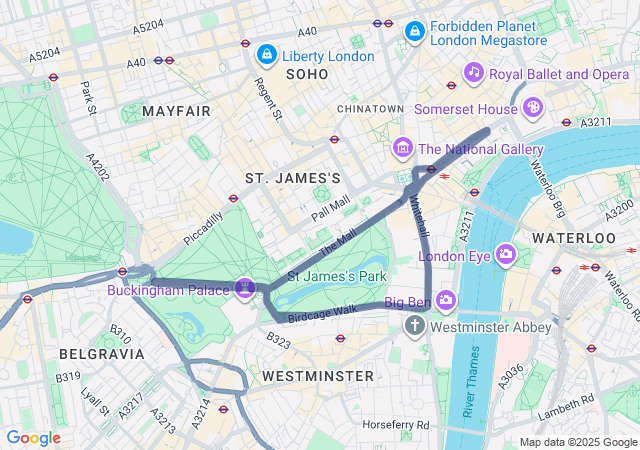Click the SOHO district label
Viewport: 640px width, 450px height.
[x=307, y=74]
